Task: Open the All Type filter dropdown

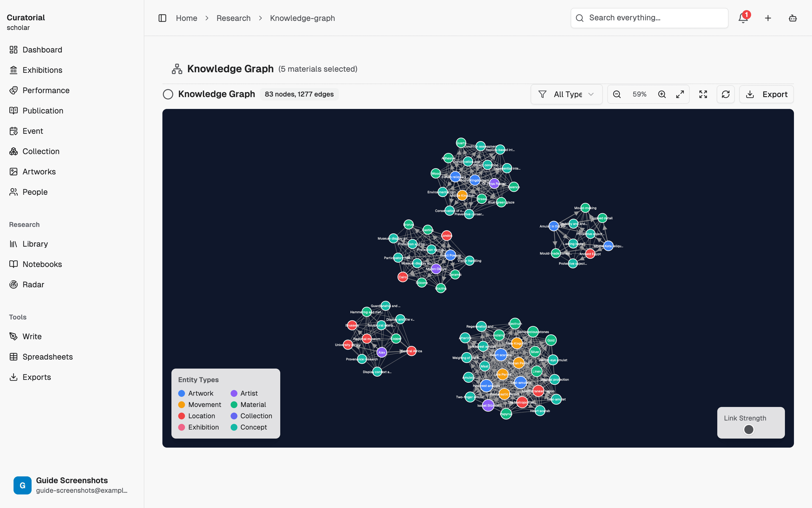Action: click(x=566, y=95)
